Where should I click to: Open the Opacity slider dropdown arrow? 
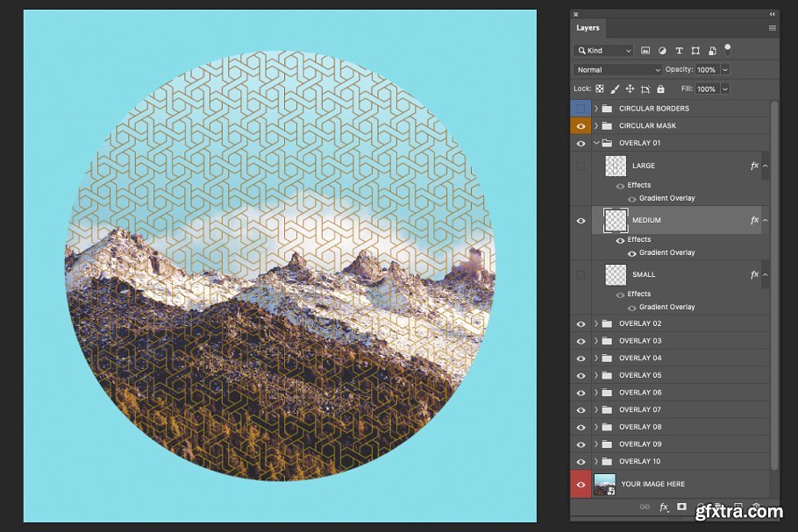click(724, 69)
